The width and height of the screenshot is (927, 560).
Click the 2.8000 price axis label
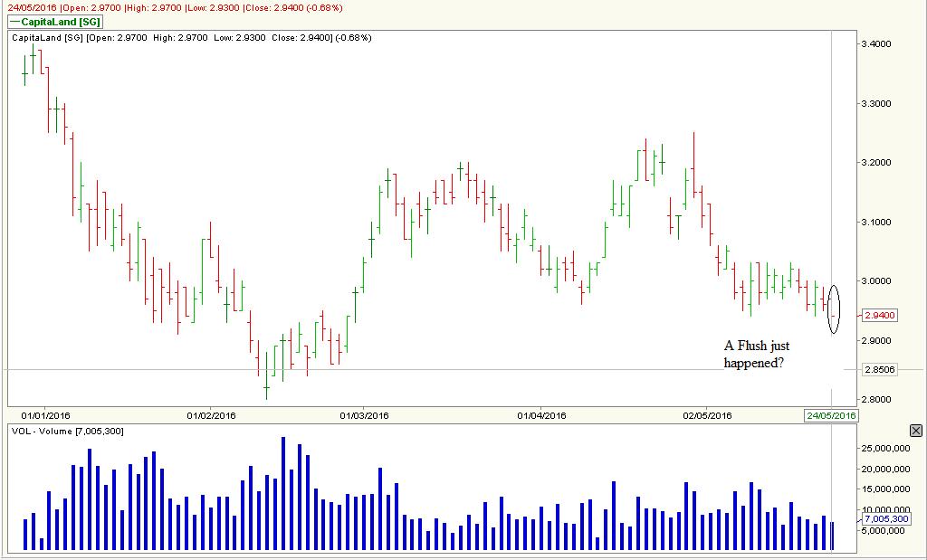point(876,400)
